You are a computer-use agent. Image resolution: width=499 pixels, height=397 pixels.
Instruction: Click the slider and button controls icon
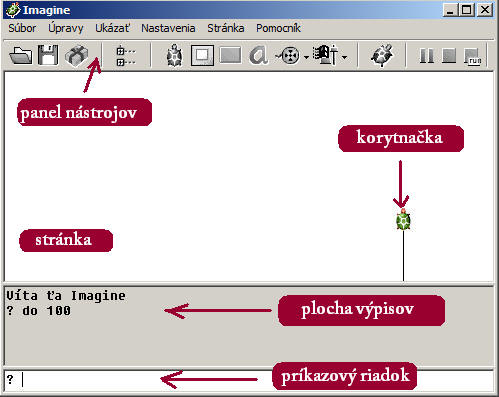coord(326,55)
